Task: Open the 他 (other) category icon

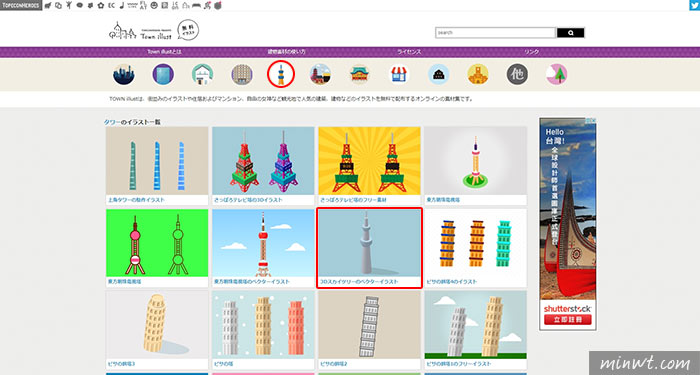Action: (517, 74)
